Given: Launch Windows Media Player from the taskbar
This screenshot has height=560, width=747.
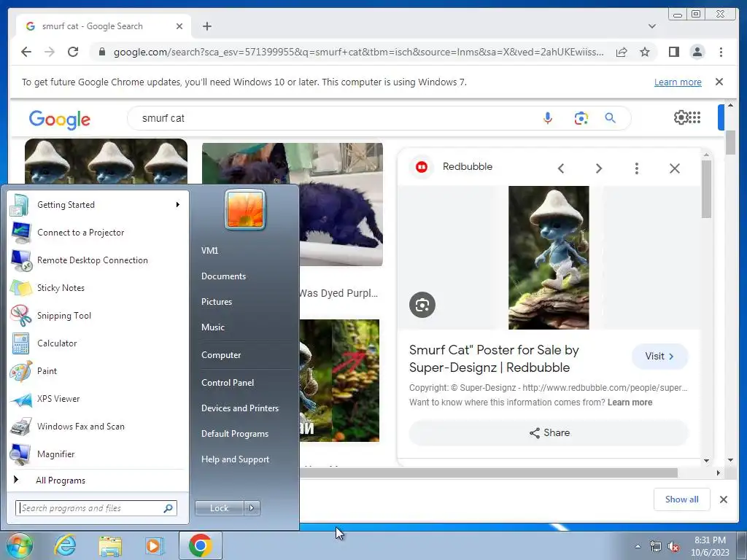Looking at the screenshot, I should point(154,545).
